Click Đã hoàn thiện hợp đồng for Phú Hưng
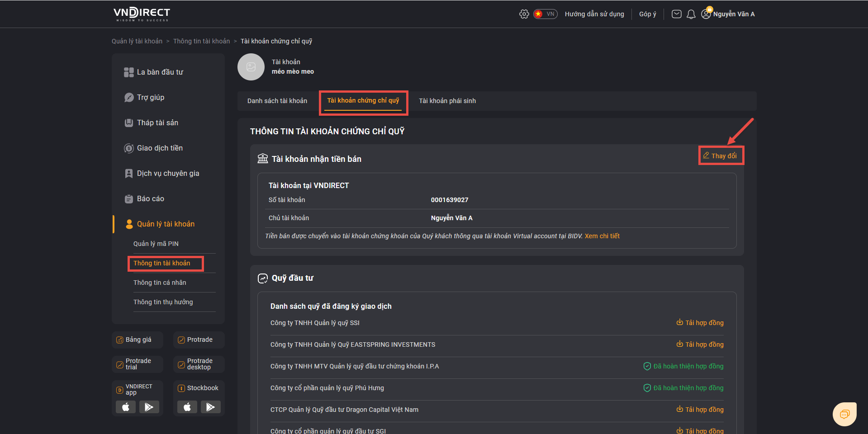868x434 pixels. coord(683,388)
